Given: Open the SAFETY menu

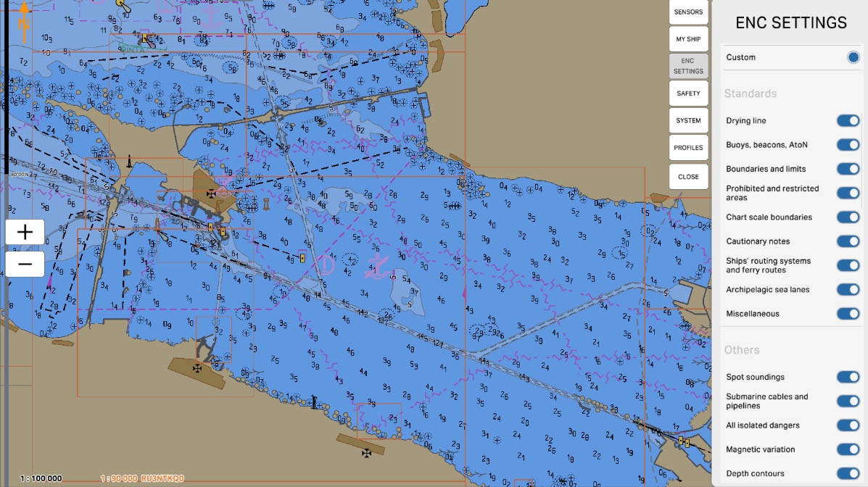Looking at the screenshot, I should 688,93.
